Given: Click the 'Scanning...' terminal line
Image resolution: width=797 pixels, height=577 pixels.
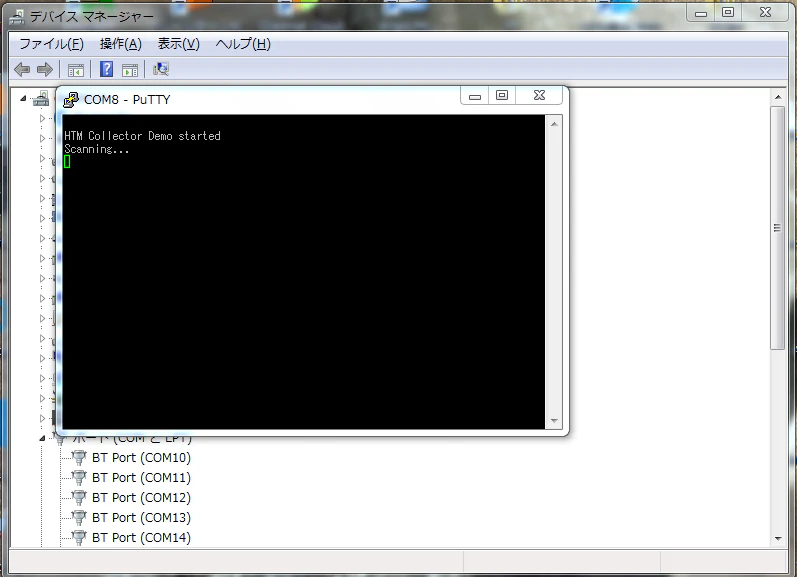Looking at the screenshot, I should click(97, 149).
